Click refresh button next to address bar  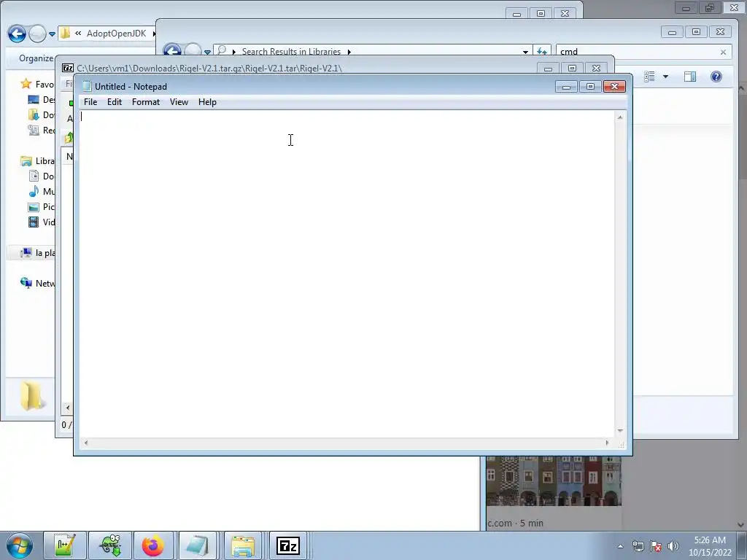(x=542, y=52)
